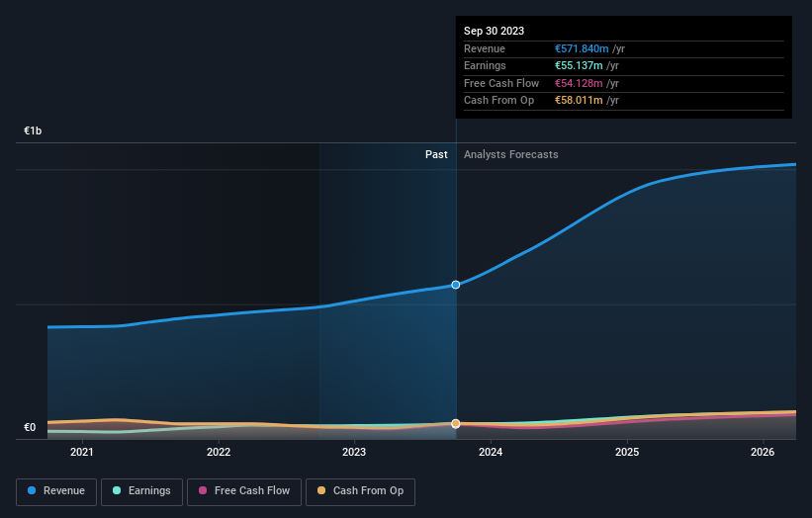The image size is (812, 518).
Task: Click the orange Cash From Op legend dot
Action: coord(321,490)
